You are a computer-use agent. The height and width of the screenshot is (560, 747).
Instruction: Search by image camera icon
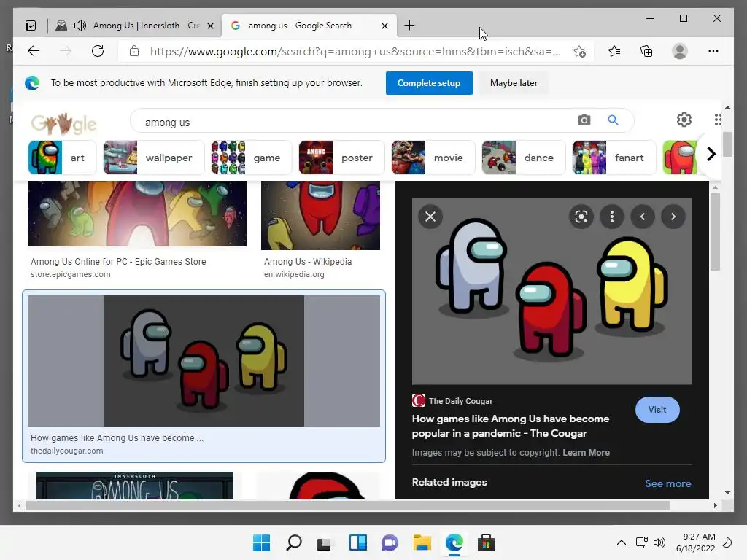pyautogui.click(x=584, y=120)
